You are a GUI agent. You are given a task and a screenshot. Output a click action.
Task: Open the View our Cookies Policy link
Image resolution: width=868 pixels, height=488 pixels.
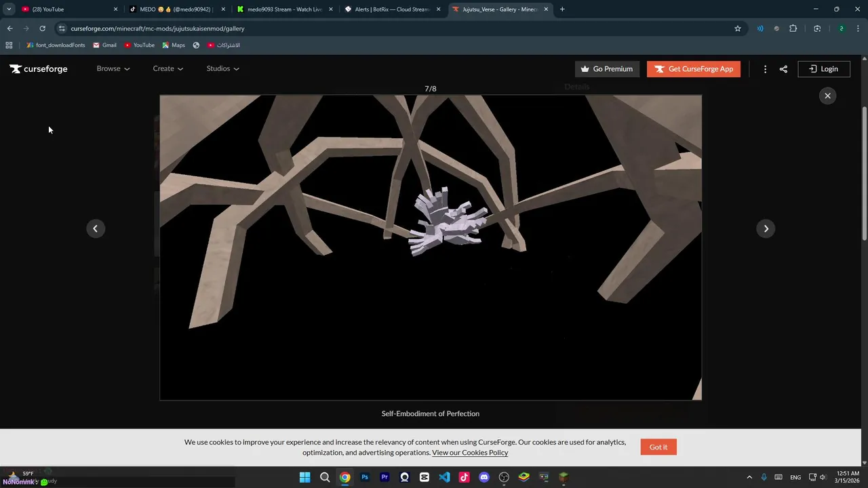[470, 453]
